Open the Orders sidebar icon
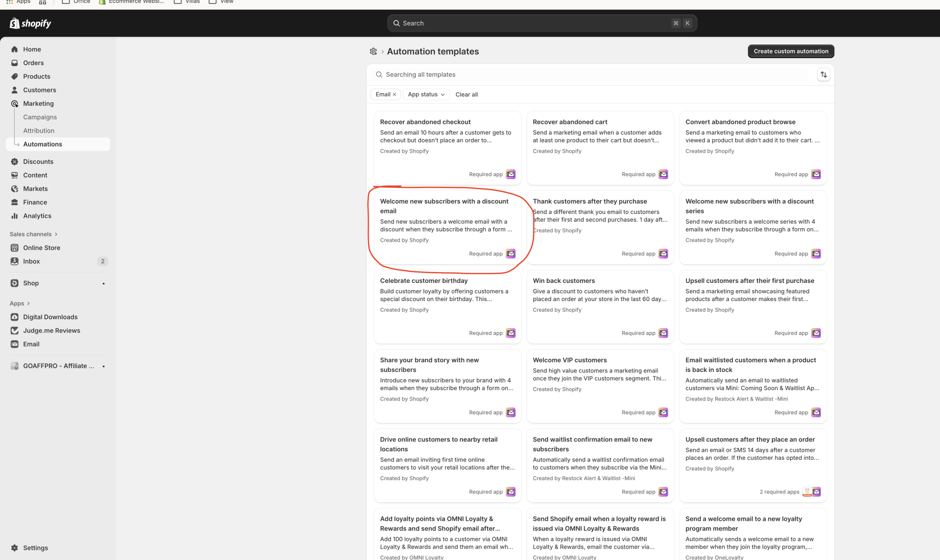Screen dimensions: 940x560 coord(15,63)
